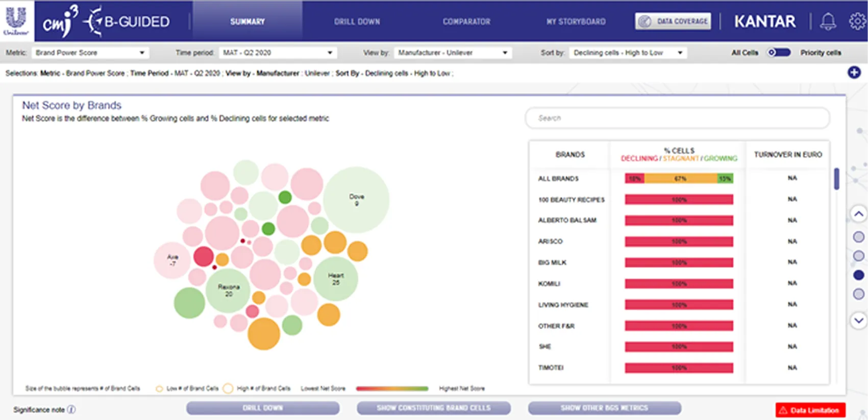Click the TURNOVER IN EURO column header
The image size is (868, 420).
(x=788, y=154)
